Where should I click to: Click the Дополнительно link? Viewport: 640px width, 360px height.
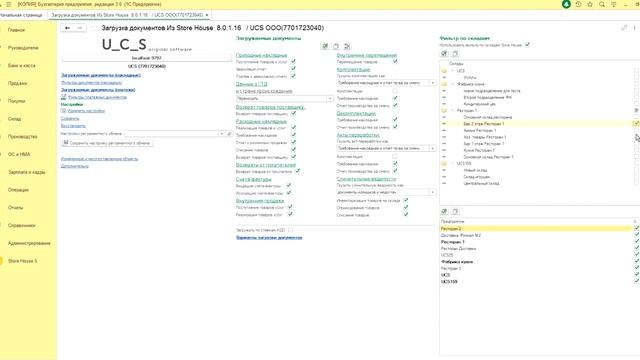75,166
